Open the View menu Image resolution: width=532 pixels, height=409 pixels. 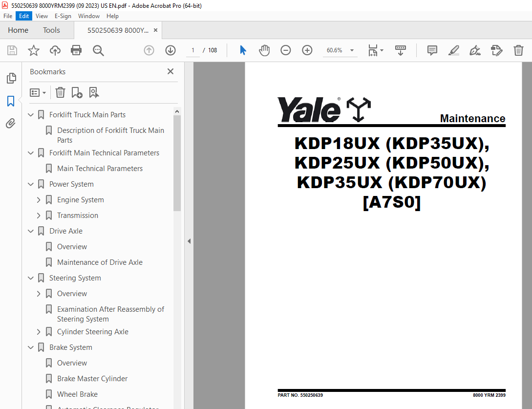[42, 16]
